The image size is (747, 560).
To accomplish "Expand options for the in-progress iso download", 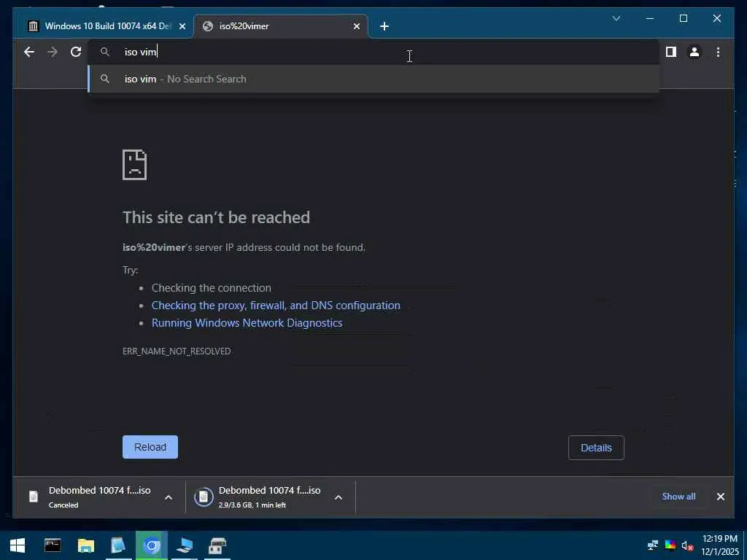I will [338, 497].
